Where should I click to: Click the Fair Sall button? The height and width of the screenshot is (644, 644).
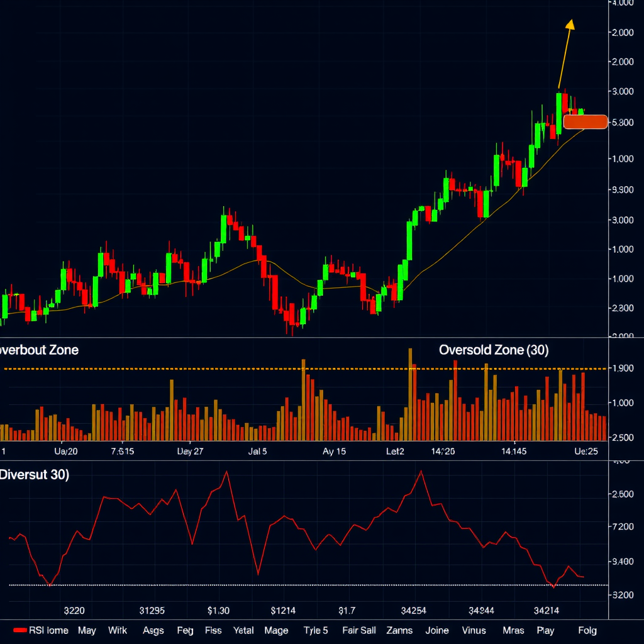(x=359, y=630)
